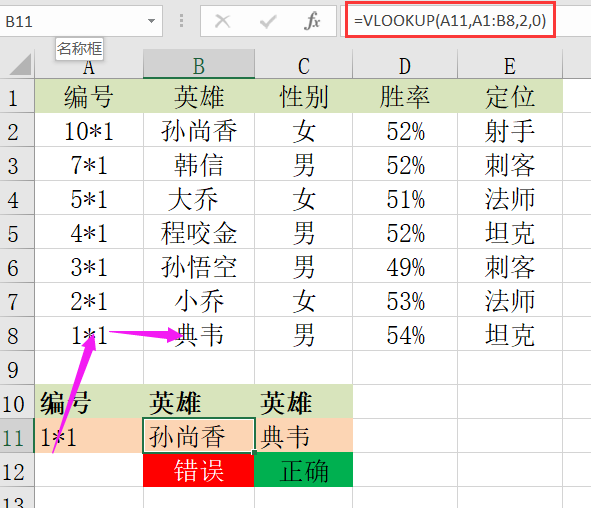Select row 12 header
The height and width of the screenshot is (508, 591).
point(17,471)
